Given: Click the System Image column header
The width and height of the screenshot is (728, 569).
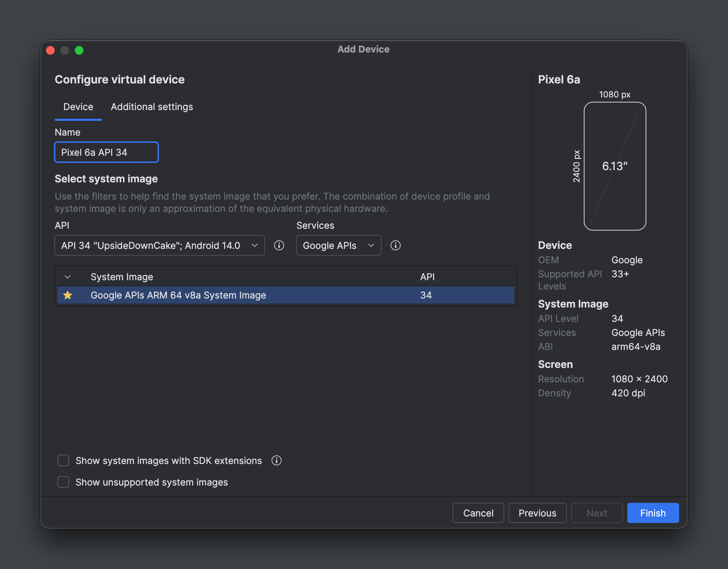Looking at the screenshot, I should (122, 277).
